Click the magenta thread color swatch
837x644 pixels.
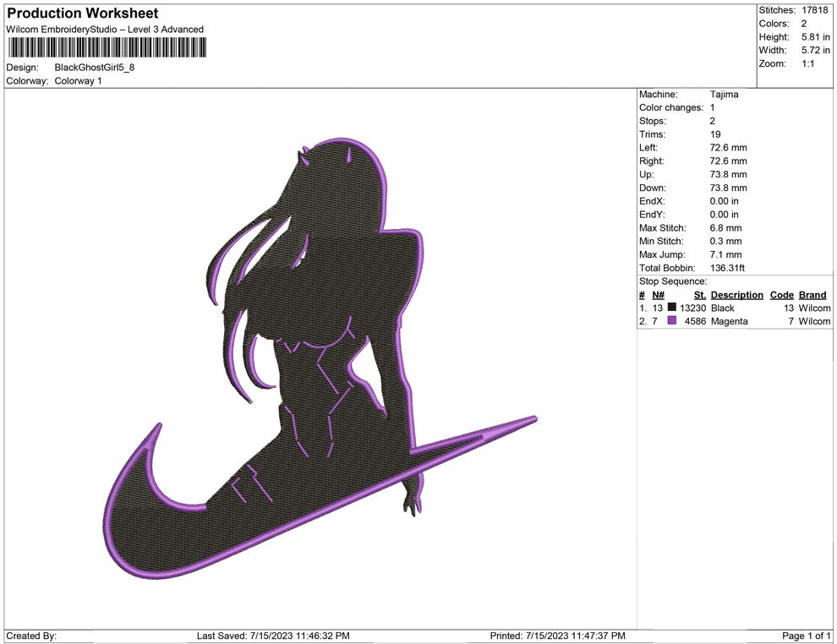(672, 321)
